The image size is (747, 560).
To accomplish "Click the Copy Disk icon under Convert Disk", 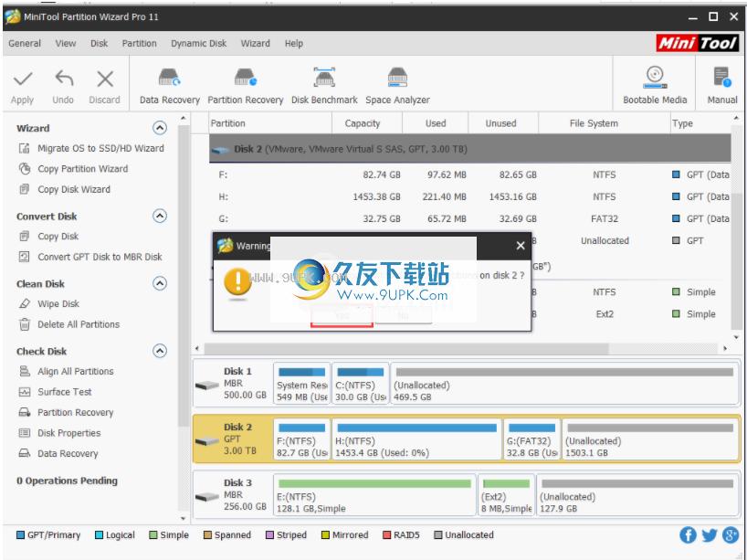I will point(24,237).
